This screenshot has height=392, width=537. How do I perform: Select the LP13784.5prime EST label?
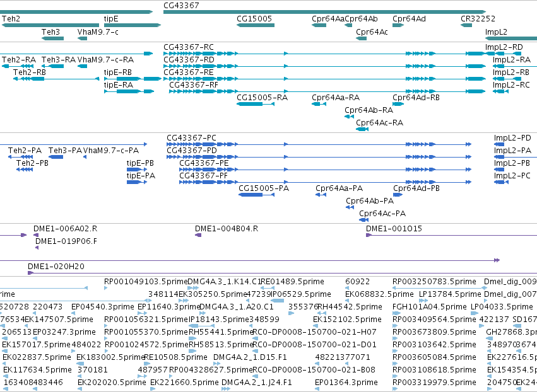click(x=451, y=294)
